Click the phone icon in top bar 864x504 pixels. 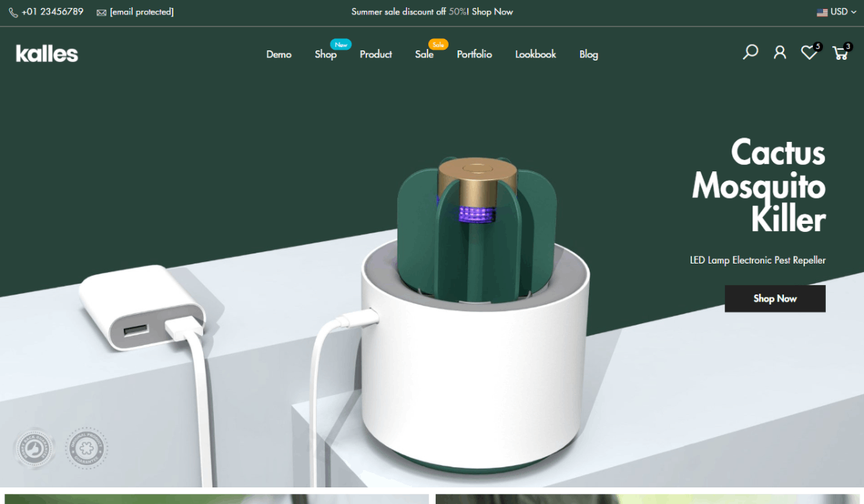coord(13,12)
